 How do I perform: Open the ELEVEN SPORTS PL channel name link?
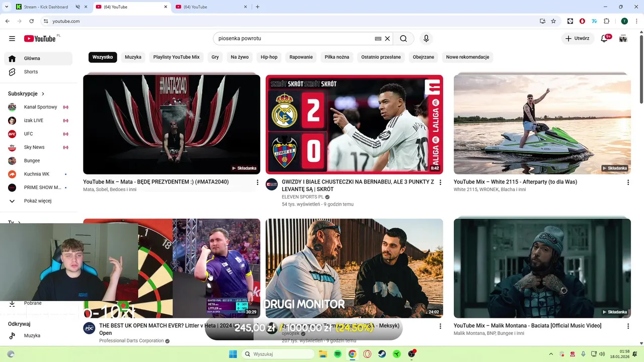(303, 197)
